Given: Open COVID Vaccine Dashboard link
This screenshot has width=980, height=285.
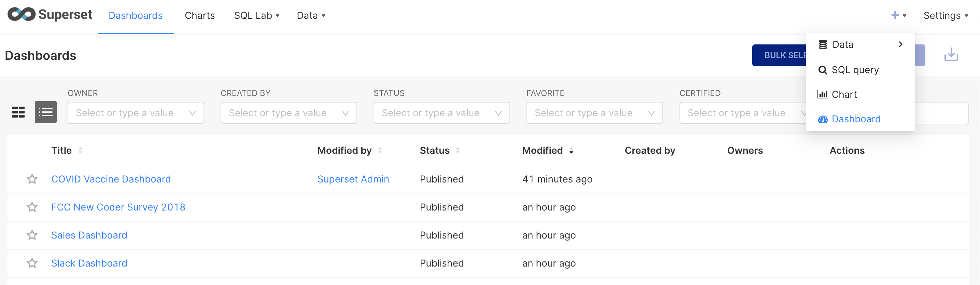Looking at the screenshot, I should 111,179.
